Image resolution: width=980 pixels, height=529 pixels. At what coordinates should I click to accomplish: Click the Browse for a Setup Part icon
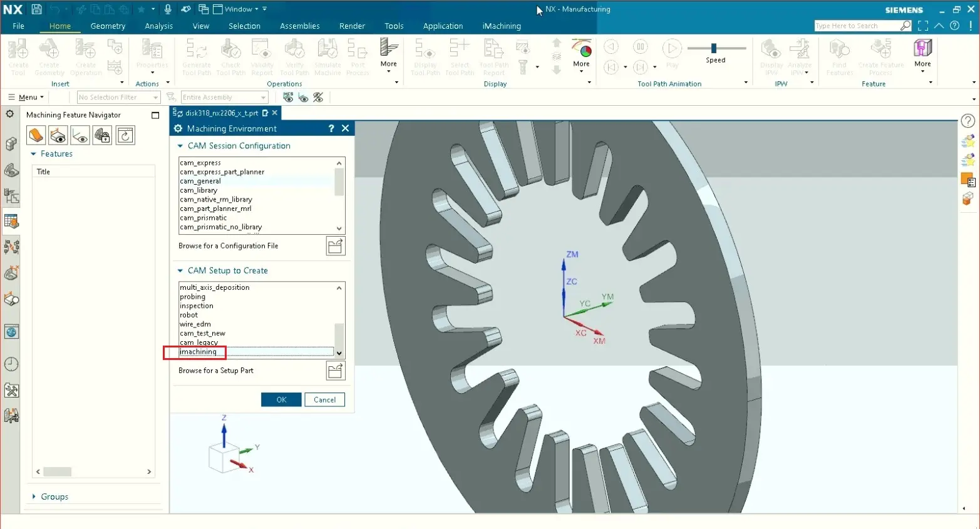(336, 371)
